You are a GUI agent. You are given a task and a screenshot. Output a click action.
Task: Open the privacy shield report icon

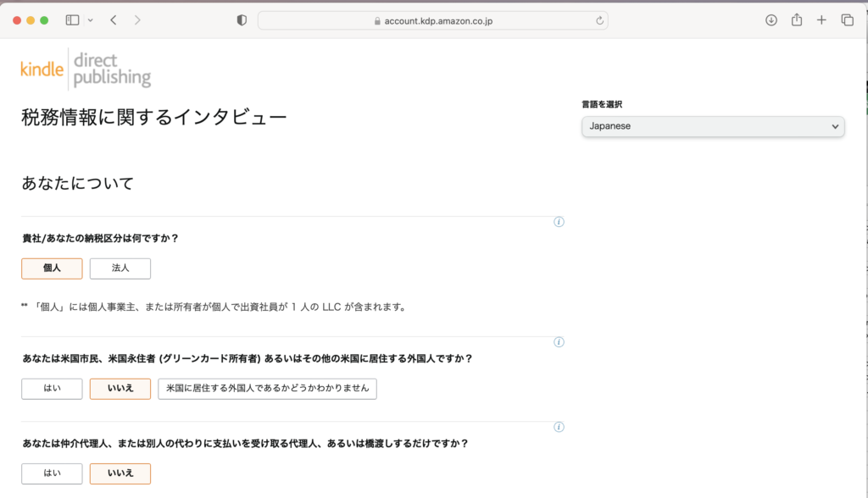tap(242, 20)
